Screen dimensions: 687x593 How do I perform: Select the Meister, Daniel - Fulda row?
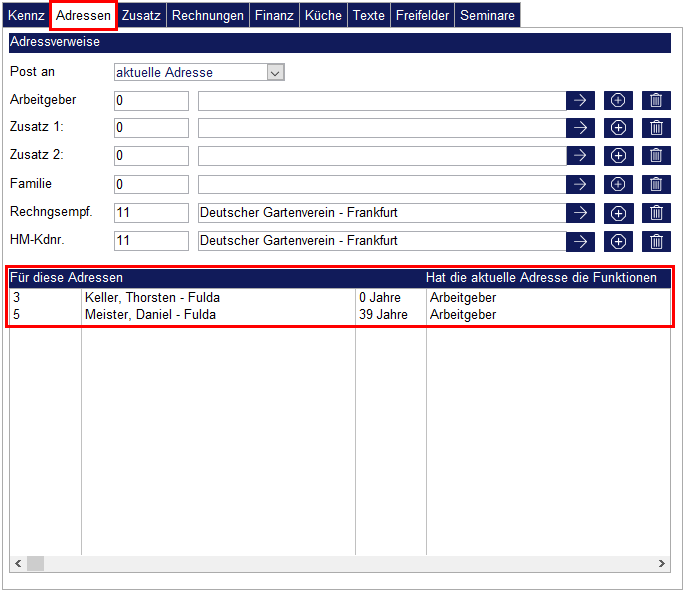[152, 315]
